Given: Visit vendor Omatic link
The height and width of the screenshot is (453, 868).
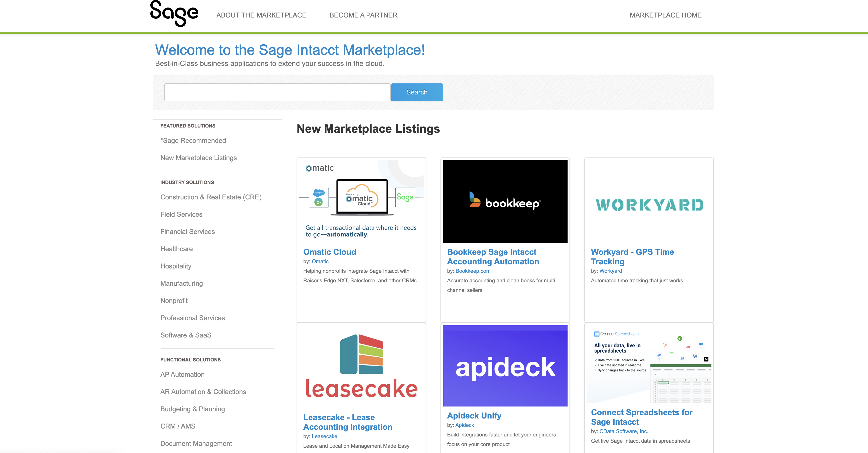Looking at the screenshot, I should click(320, 261).
